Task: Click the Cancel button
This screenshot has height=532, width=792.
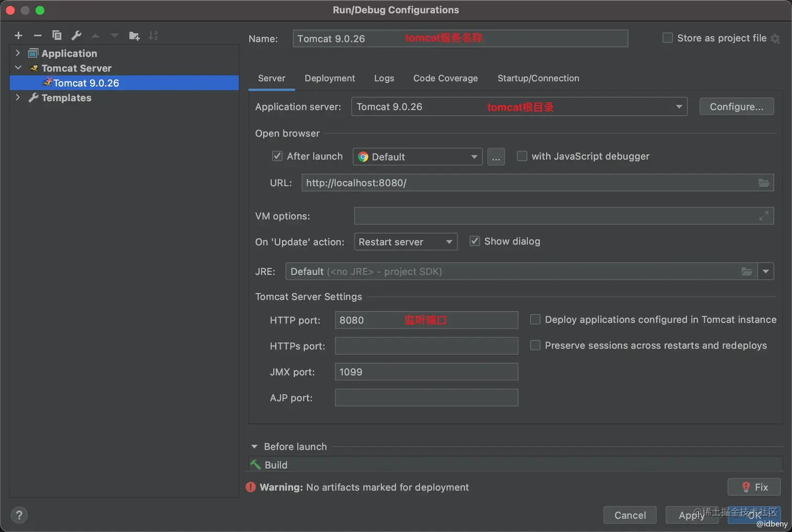Action: coord(630,515)
